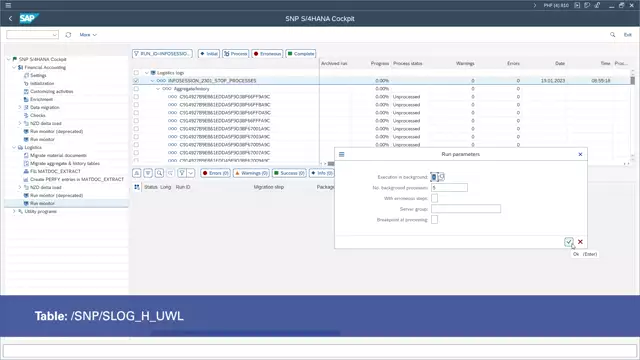This screenshot has width=640, height=360.
Task: Open the command field dropdown
Action: click(55, 35)
